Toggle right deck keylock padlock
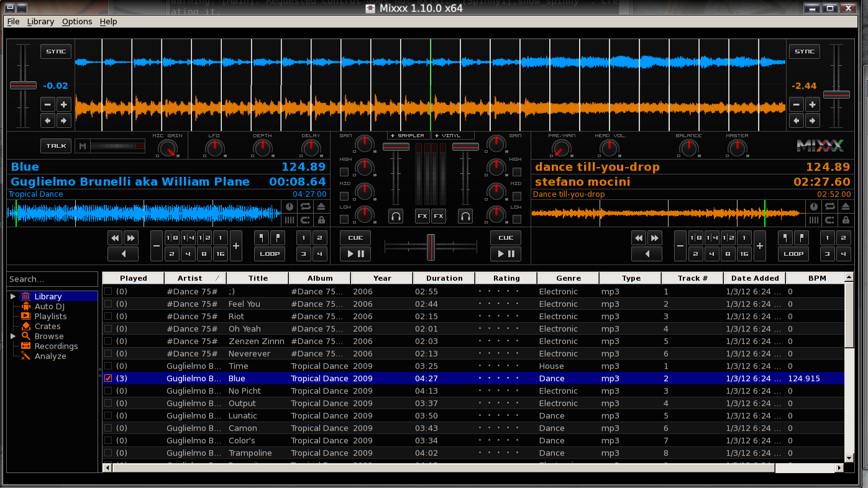This screenshot has height=488, width=868. click(x=846, y=220)
